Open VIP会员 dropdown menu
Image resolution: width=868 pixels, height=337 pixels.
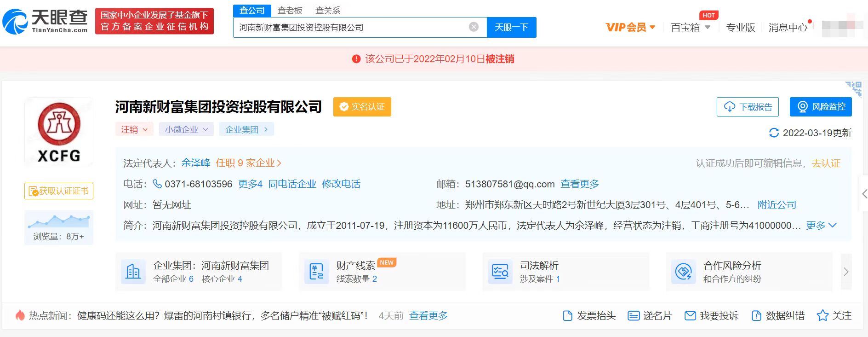[x=630, y=27]
